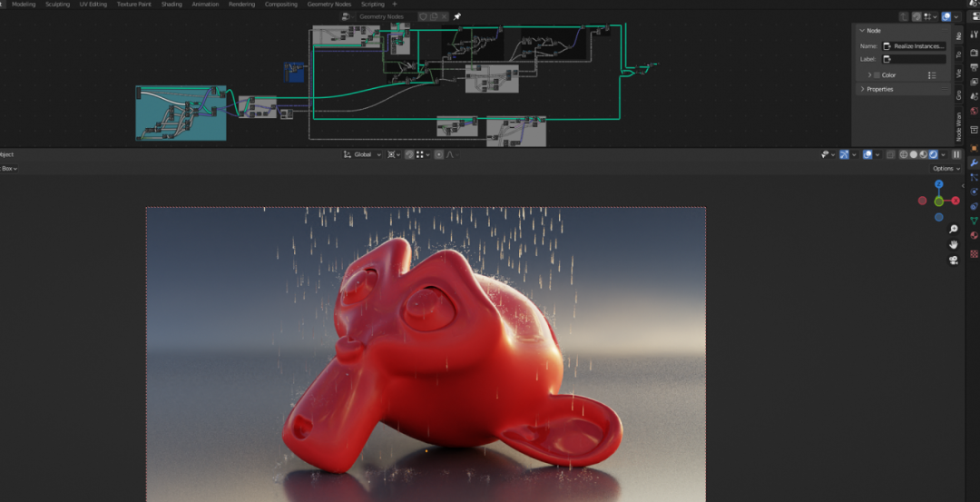This screenshot has width=980, height=502.
Task: Toggle node editor overlays button
Action: click(x=946, y=16)
